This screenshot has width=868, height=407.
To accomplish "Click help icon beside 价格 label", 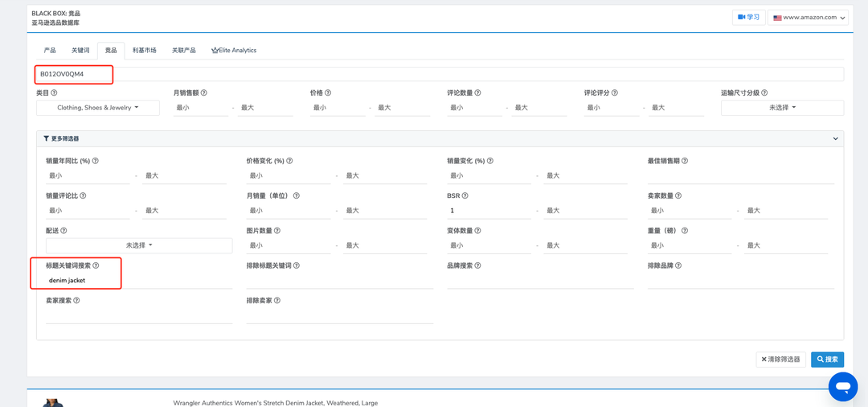I will click(328, 93).
